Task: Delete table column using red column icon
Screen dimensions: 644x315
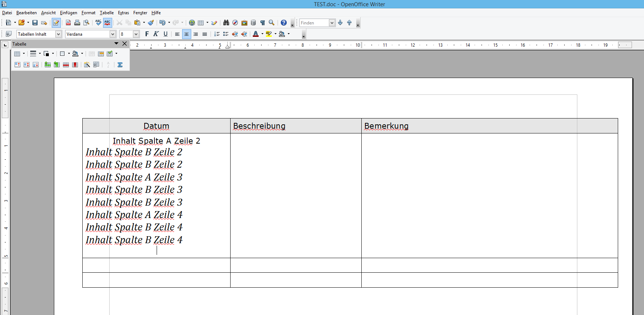Action: coord(75,65)
